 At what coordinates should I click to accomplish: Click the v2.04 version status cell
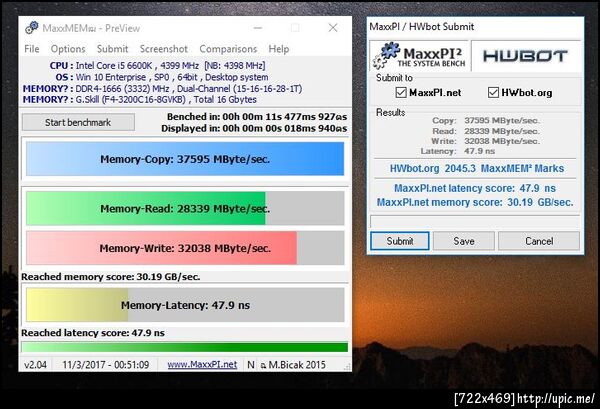tap(35, 365)
